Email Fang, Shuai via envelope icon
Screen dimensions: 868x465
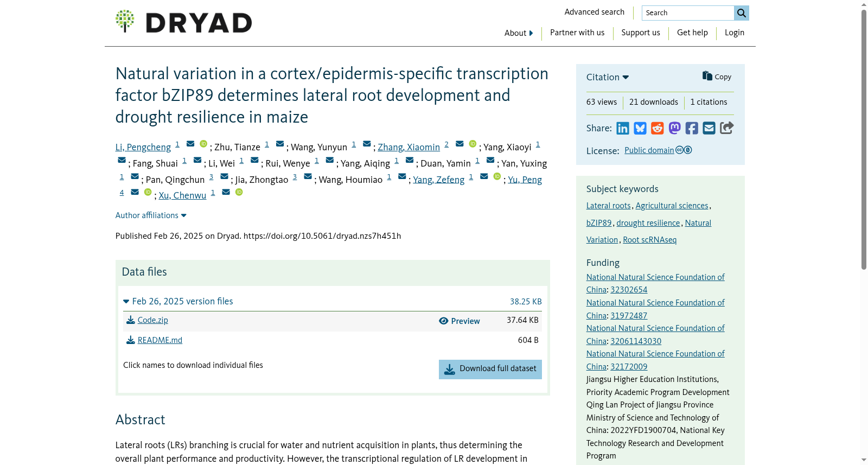(197, 160)
